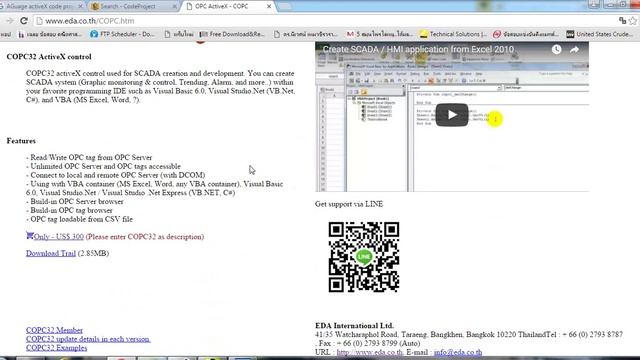Screen dimensions: 640x360
Task: Reload the page with the refresh icon
Action: tap(24, 20)
